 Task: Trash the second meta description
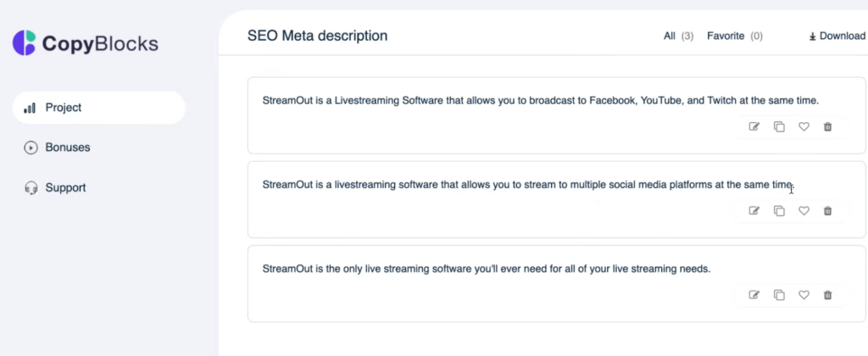coord(828,211)
